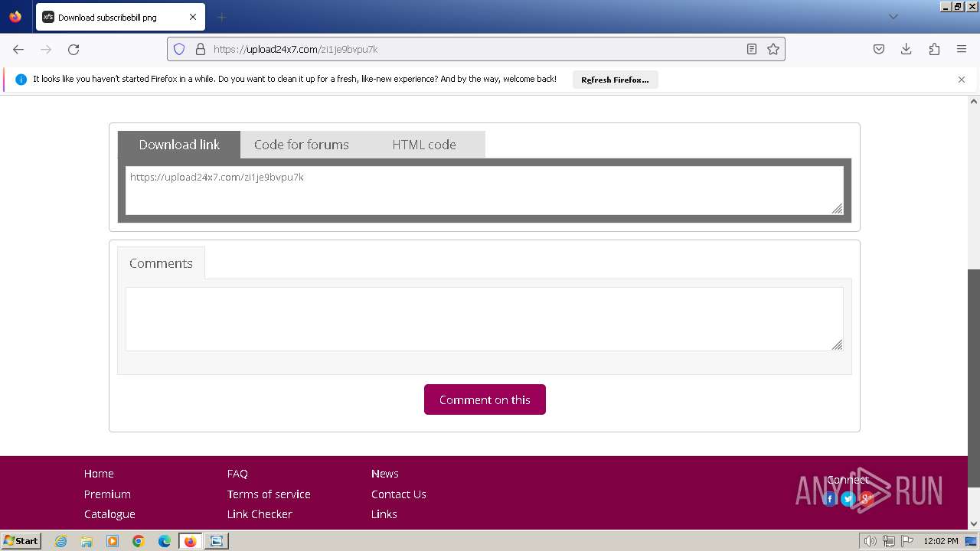Open the tracking protection shield icon
The height and width of the screenshot is (551, 980).
[179, 49]
